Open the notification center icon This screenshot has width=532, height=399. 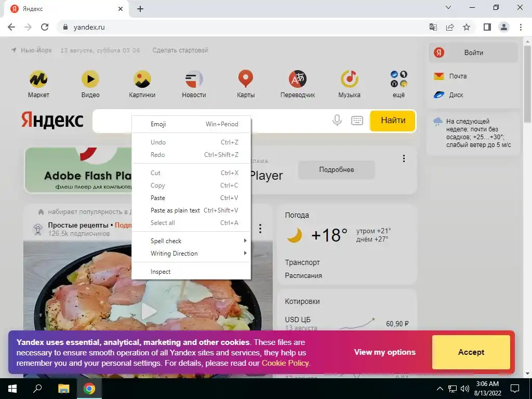515,389
